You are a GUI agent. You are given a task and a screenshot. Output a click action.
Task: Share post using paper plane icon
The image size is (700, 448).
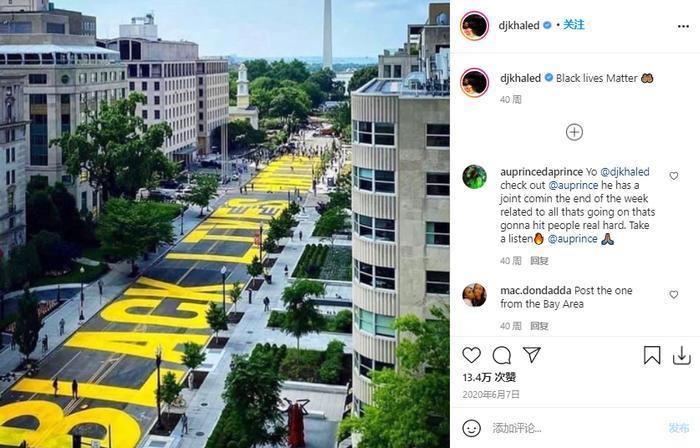tap(532, 355)
